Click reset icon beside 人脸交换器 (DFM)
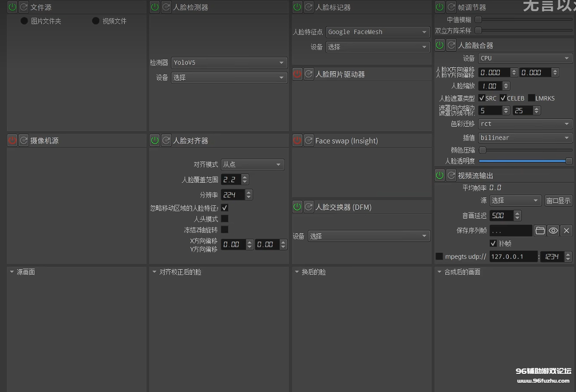Screen dimensions: 576x392 pos(308,207)
